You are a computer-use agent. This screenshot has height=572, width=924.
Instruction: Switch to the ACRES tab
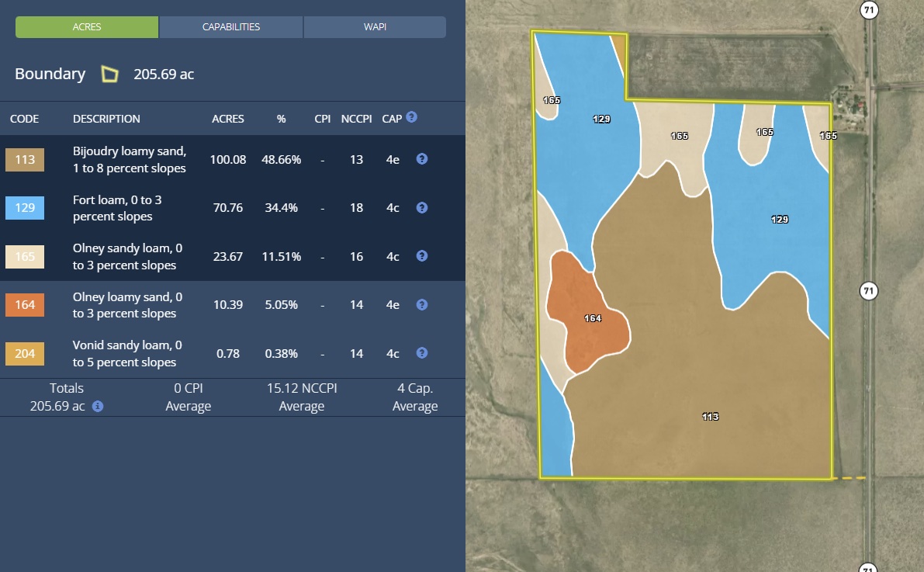87,27
